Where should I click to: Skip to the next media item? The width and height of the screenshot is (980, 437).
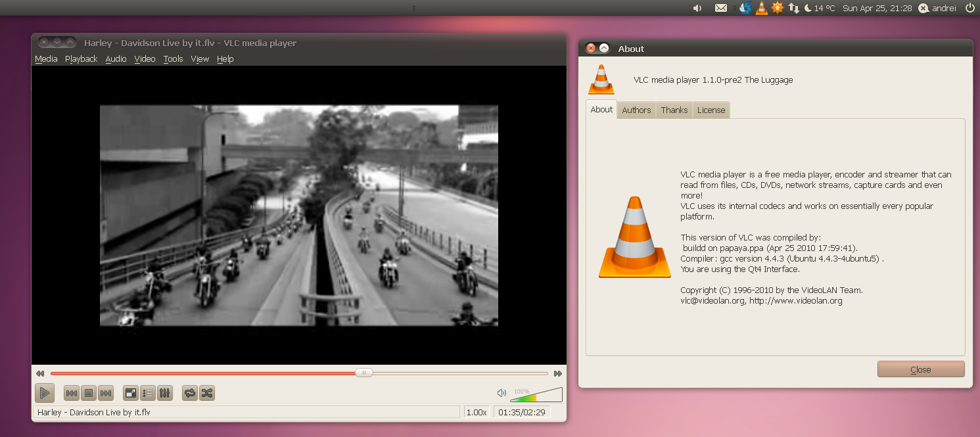point(106,393)
